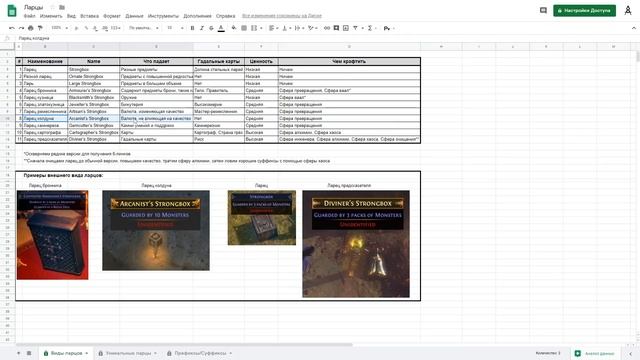The width and height of the screenshot is (640, 360).
Task: Open the vertical align dropdown
Action: [286, 28]
